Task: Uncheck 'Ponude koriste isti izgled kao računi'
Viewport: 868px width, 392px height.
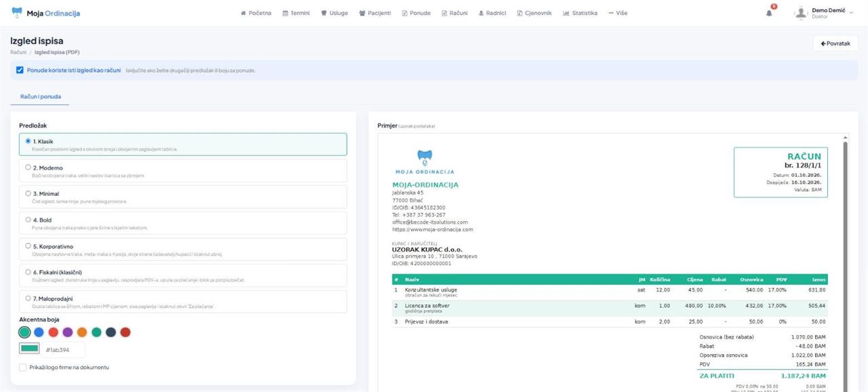Action: click(x=20, y=70)
